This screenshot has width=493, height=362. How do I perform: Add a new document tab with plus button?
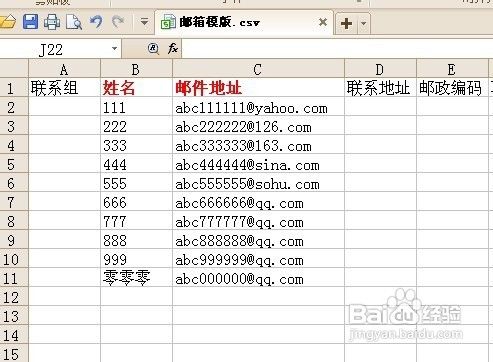[346, 23]
